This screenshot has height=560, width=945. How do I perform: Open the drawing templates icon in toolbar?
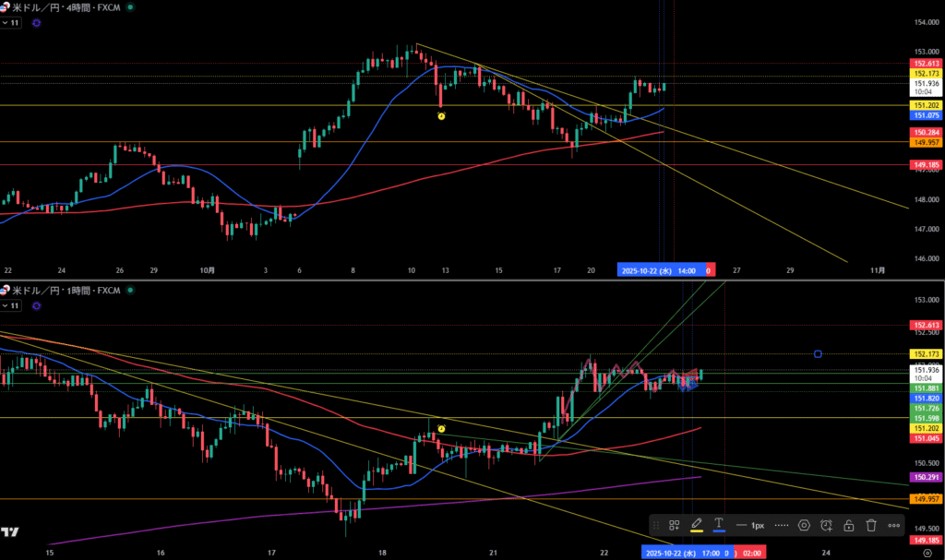click(x=675, y=525)
